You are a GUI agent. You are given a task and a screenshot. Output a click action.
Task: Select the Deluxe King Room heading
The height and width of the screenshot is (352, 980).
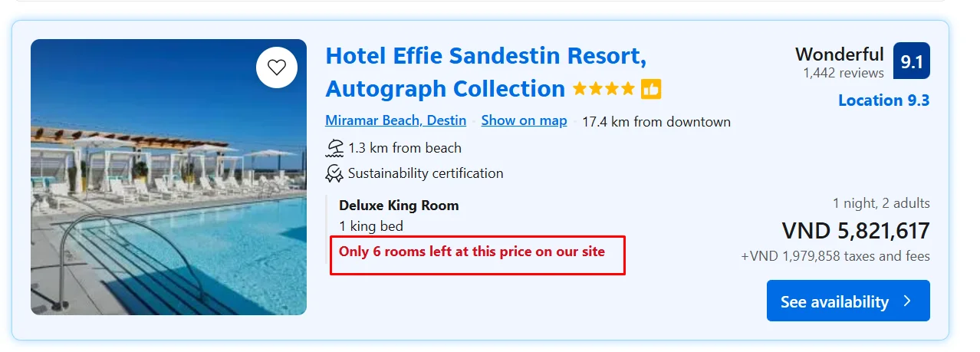[399, 206]
